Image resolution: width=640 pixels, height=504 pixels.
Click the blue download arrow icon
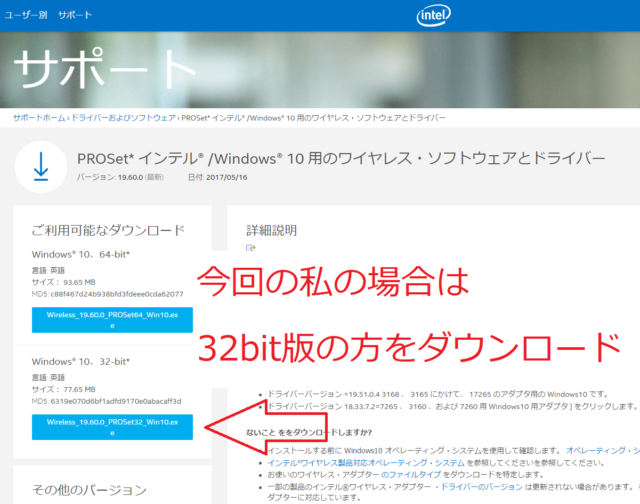(x=41, y=167)
